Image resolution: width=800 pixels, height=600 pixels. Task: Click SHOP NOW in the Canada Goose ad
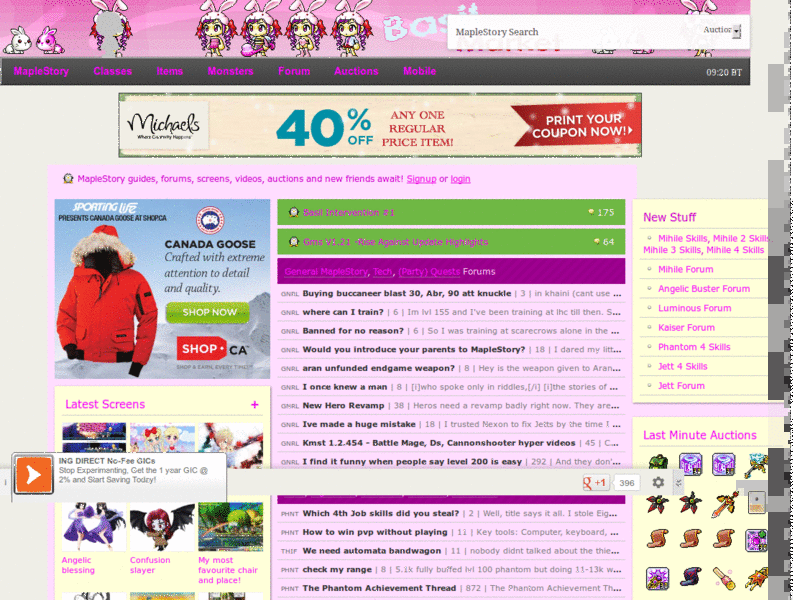pyautogui.click(x=209, y=312)
